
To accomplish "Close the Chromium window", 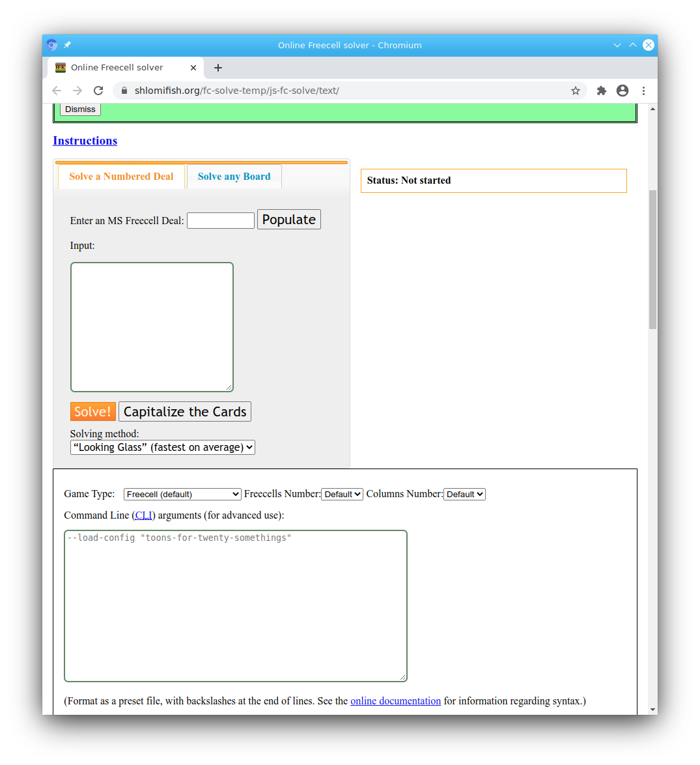I will [x=649, y=45].
